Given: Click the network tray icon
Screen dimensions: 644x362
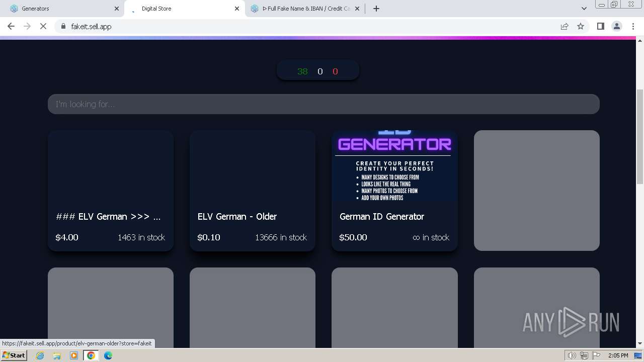Looking at the screenshot, I should [584, 355].
